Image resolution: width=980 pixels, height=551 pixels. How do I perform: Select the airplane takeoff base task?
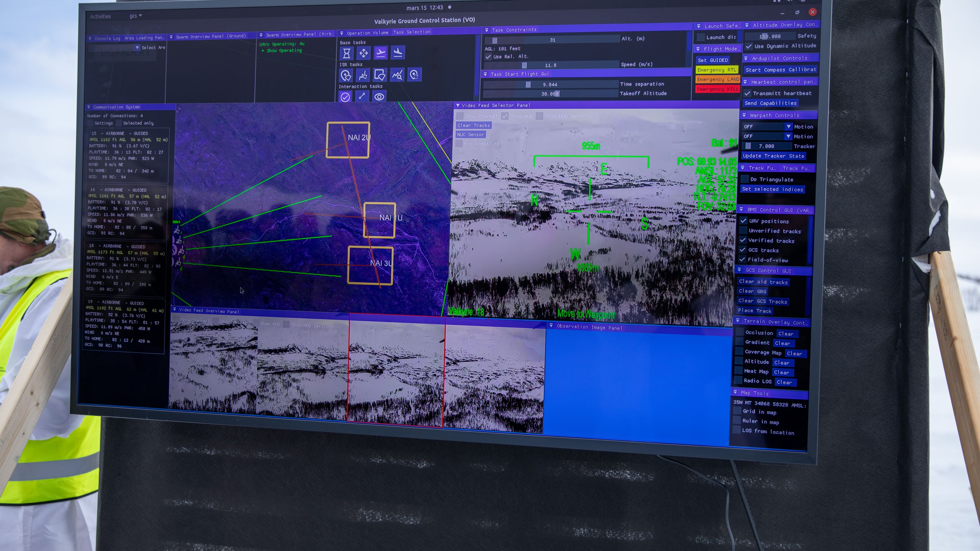[381, 53]
